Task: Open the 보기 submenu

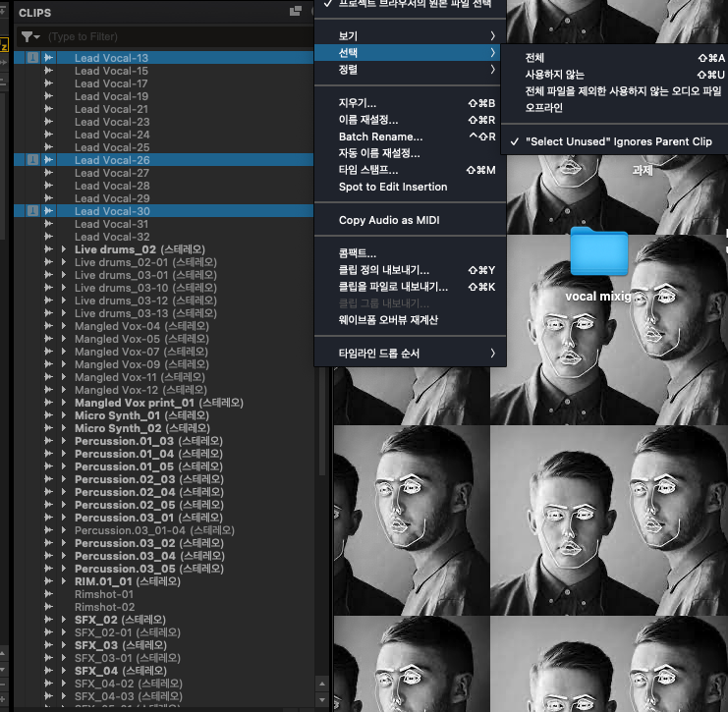Action: coord(410,35)
